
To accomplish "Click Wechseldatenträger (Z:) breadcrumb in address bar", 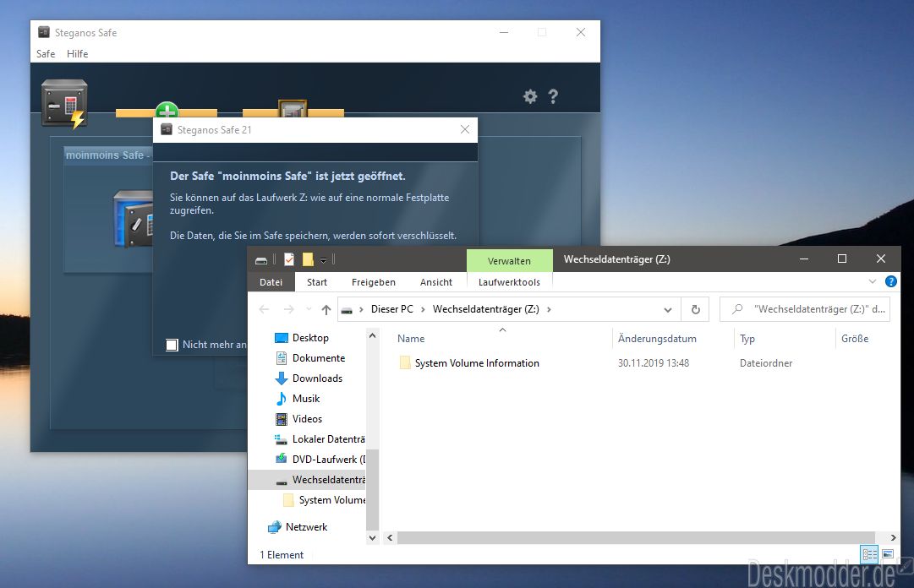I will pyautogui.click(x=485, y=309).
